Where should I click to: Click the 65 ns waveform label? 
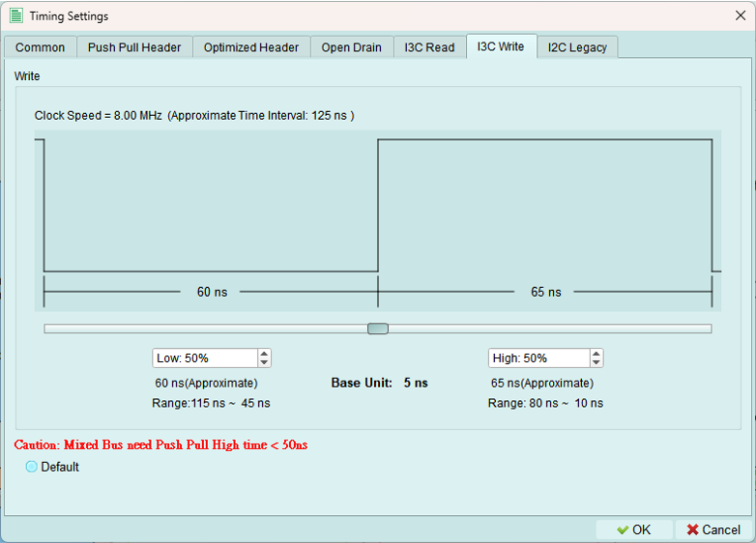[x=546, y=292]
